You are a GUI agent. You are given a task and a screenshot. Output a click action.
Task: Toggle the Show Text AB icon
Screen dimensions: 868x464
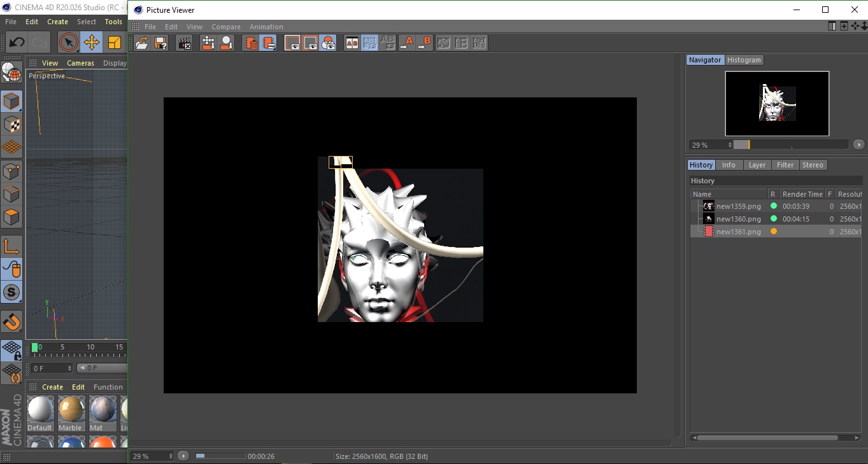[x=387, y=43]
